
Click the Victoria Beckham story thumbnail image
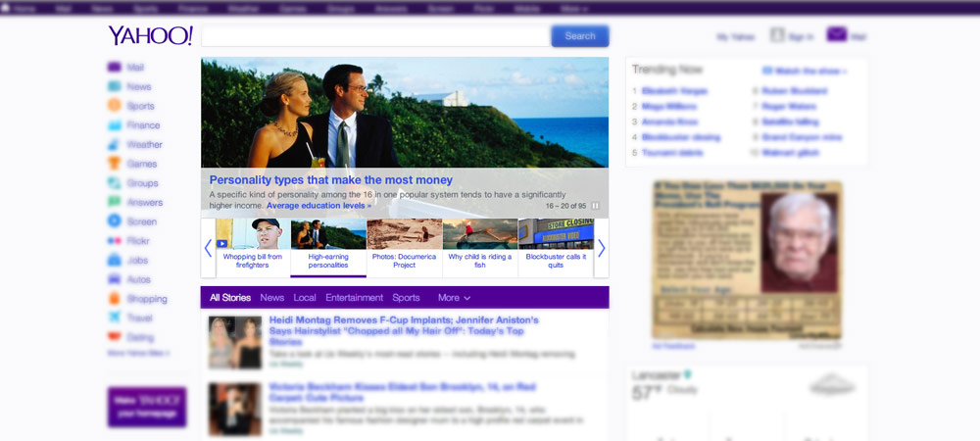[x=235, y=409]
